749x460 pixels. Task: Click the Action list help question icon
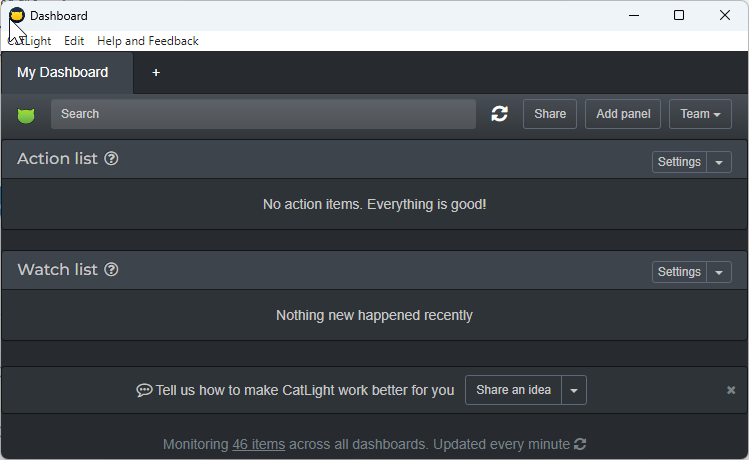[112, 159]
